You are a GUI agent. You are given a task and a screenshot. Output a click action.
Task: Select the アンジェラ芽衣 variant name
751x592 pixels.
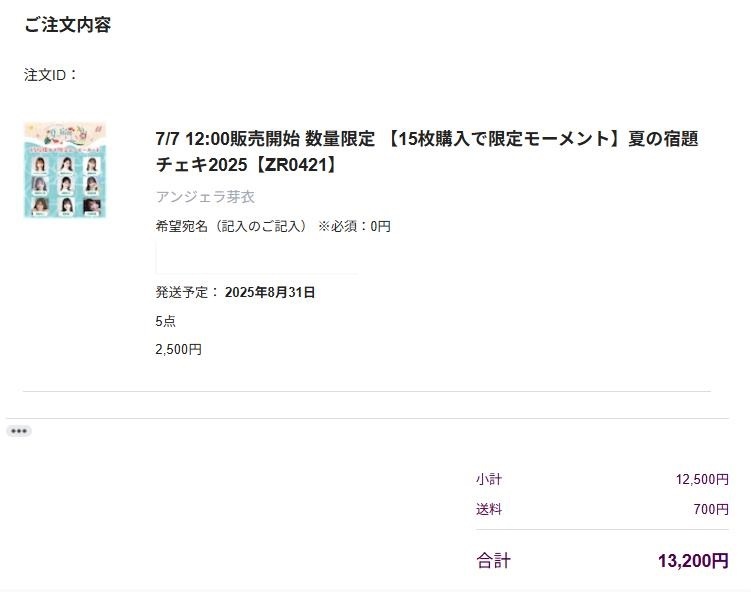click(205, 197)
